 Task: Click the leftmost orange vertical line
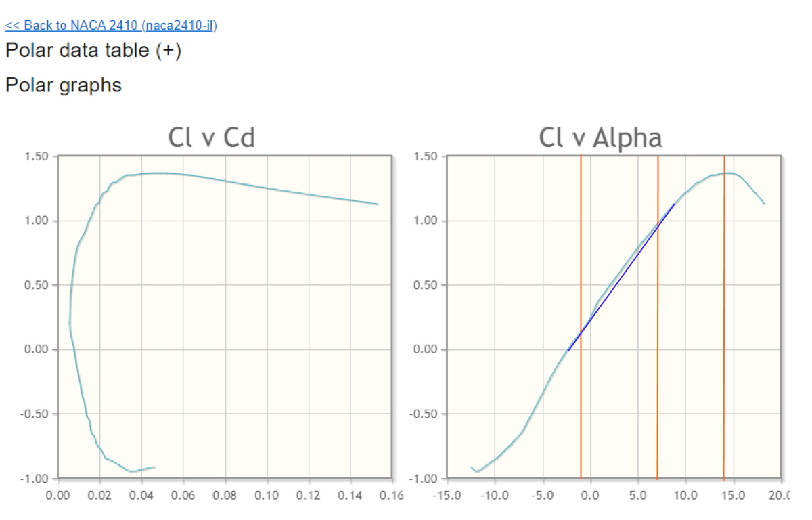[x=581, y=406]
